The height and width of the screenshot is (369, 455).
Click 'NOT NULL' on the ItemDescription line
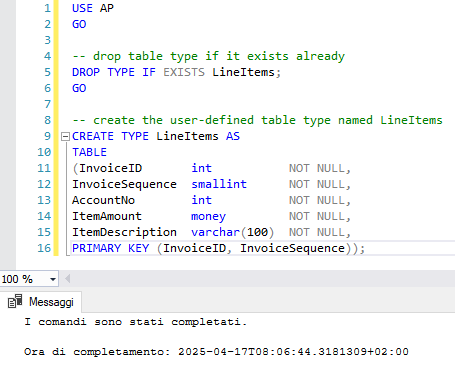pos(317,232)
